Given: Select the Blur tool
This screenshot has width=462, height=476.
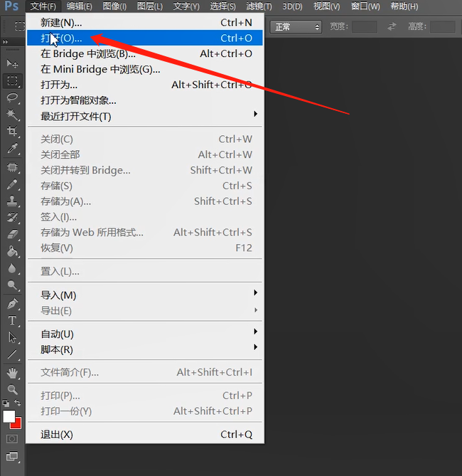Looking at the screenshot, I should (x=12, y=268).
